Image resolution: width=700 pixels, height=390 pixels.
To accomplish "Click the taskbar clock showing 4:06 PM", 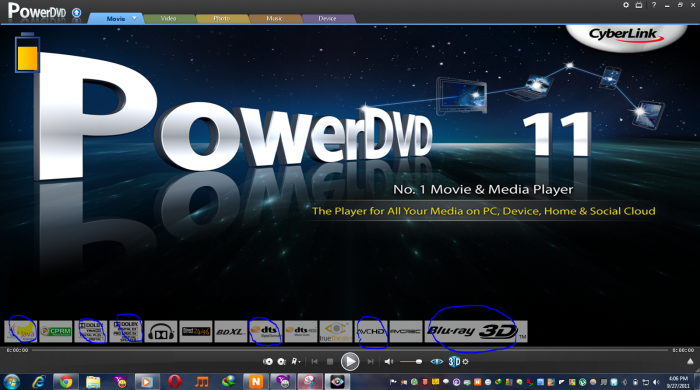I will coord(678,382).
